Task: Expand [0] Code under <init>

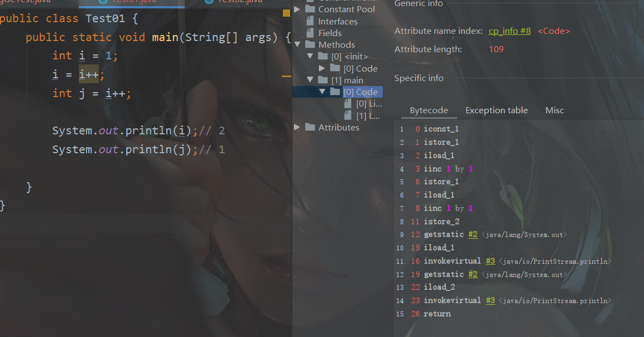Action: [322, 68]
